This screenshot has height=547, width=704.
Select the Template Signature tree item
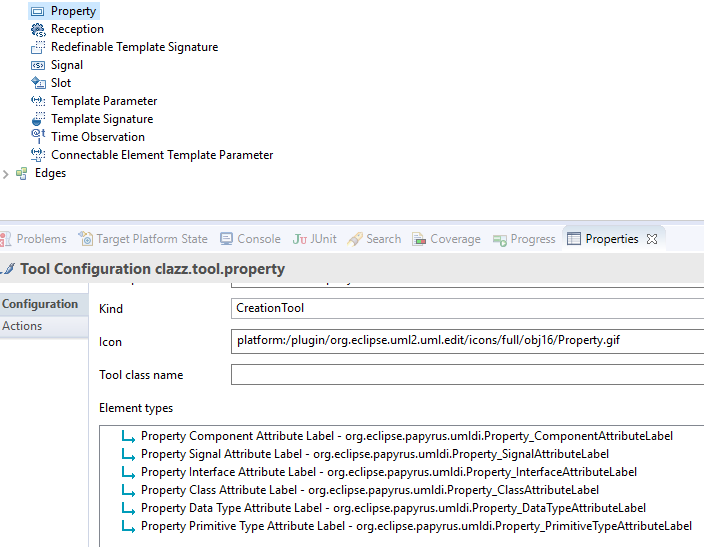pyautogui.click(x=102, y=119)
